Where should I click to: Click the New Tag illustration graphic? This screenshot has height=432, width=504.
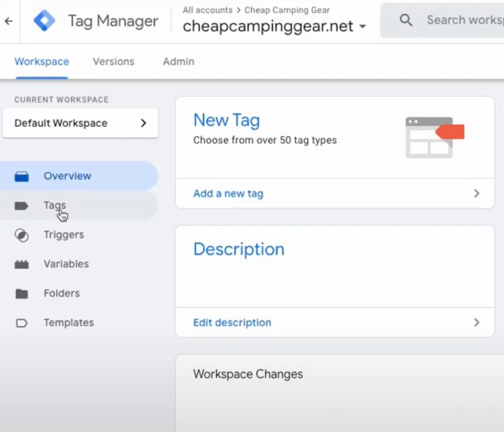(435, 137)
